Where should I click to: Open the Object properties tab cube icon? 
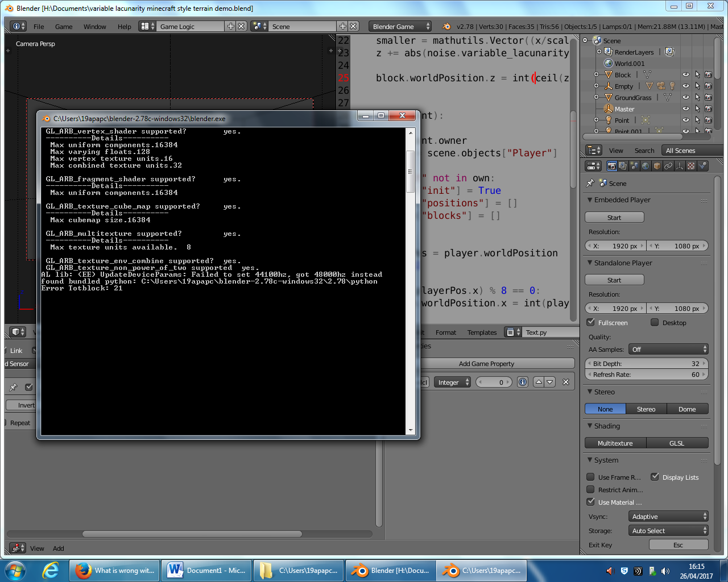point(657,166)
